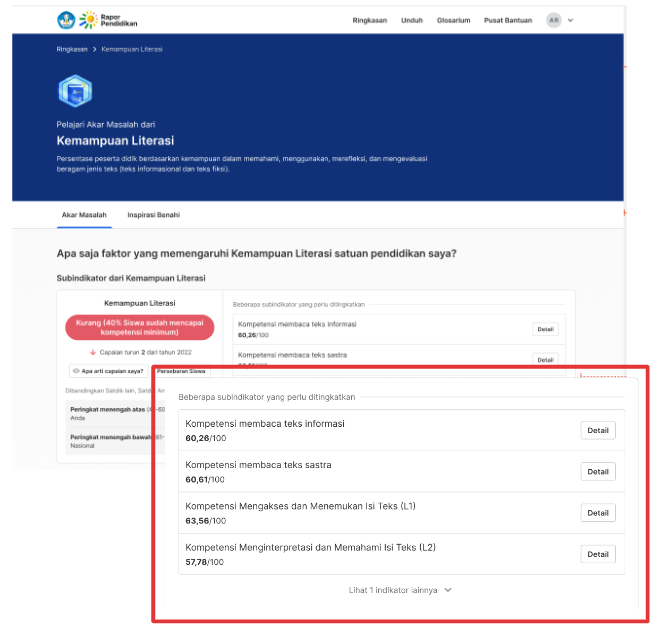657x630 pixels.
Task: Open Glosarium in the top navigation
Action: pos(453,21)
